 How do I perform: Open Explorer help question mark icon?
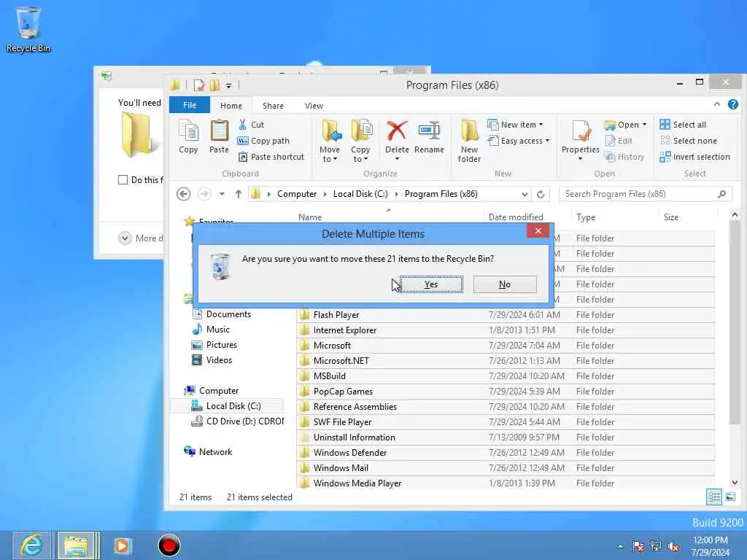tap(733, 104)
